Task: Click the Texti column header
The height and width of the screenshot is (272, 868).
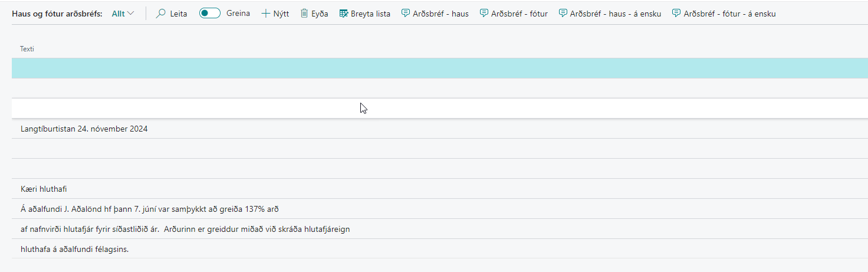Action: pyautogui.click(x=27, y=49)
